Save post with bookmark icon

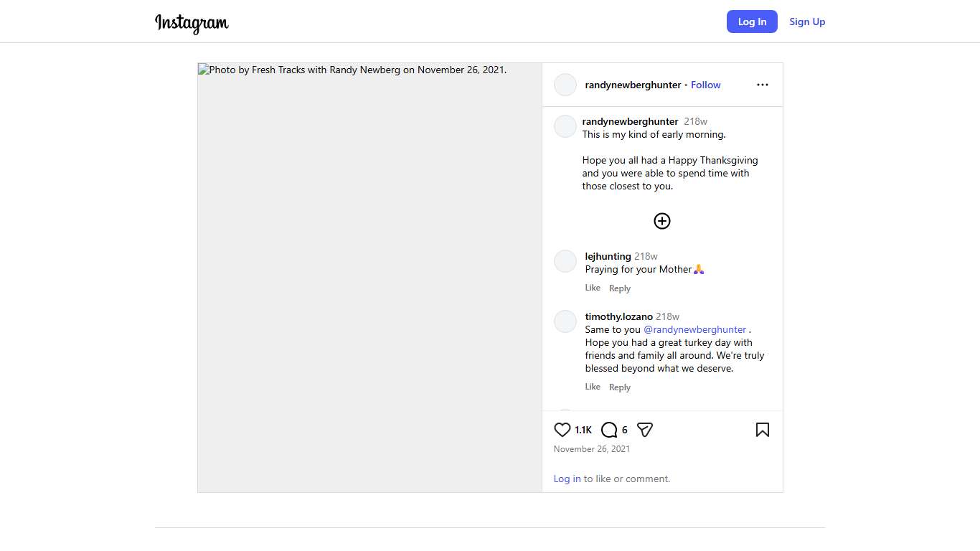click(762, 430)
